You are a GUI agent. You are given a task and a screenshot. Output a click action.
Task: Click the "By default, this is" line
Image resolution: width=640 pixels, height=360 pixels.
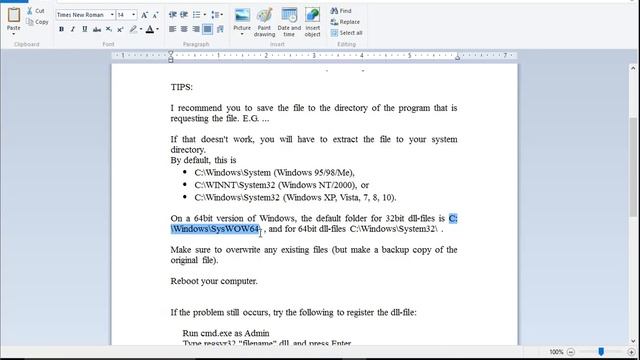tap(203, 160)
